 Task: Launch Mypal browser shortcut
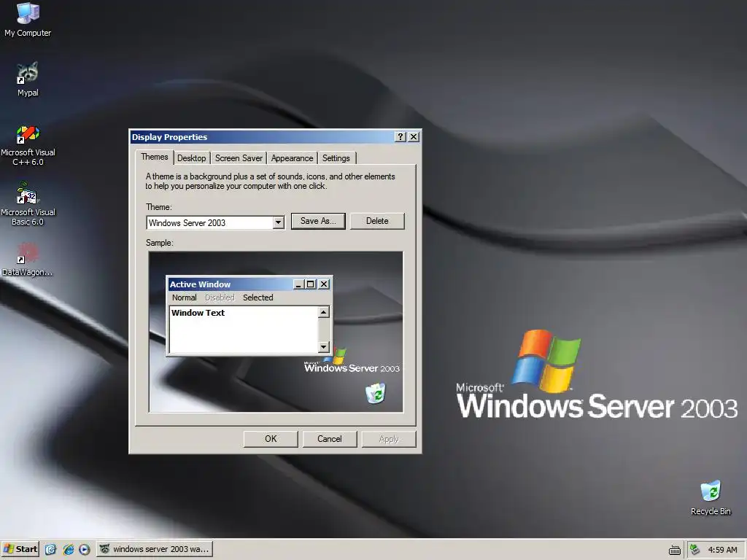tap(28, 79)
